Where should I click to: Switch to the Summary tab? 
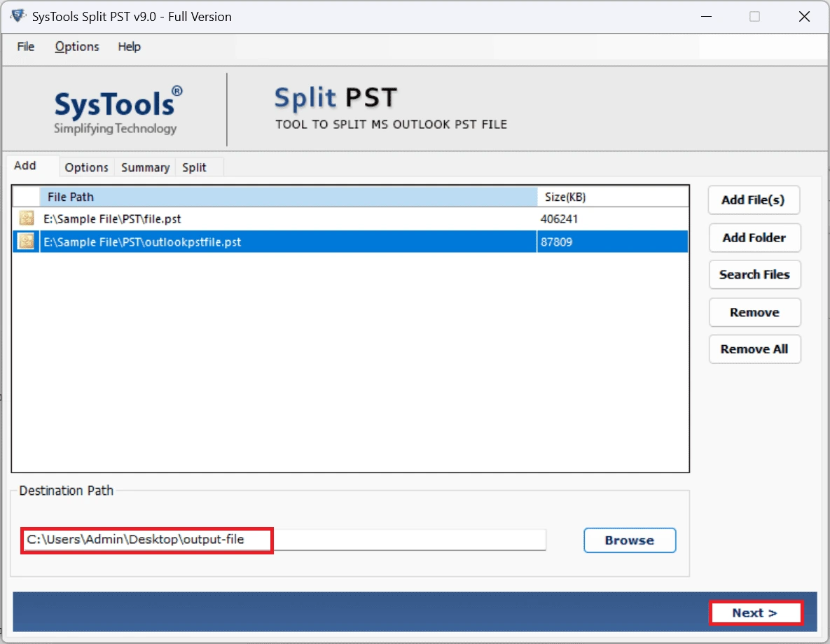coord(144,167)
